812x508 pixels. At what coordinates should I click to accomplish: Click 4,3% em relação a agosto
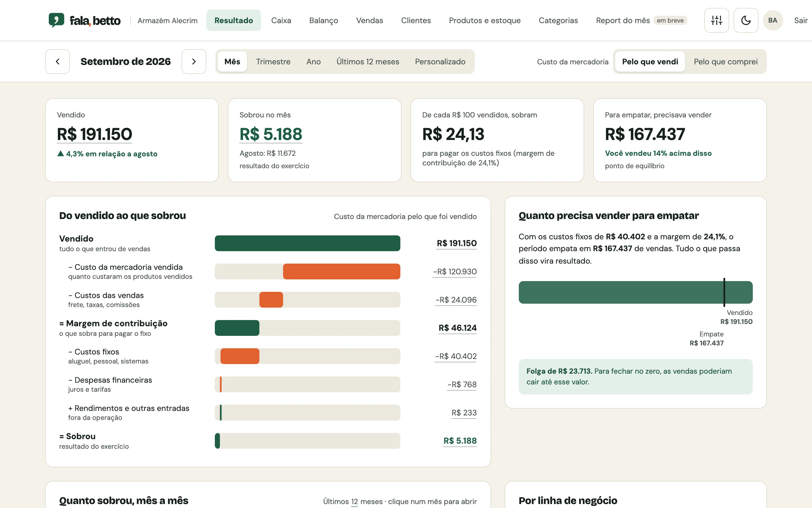[x=111, y=154]
